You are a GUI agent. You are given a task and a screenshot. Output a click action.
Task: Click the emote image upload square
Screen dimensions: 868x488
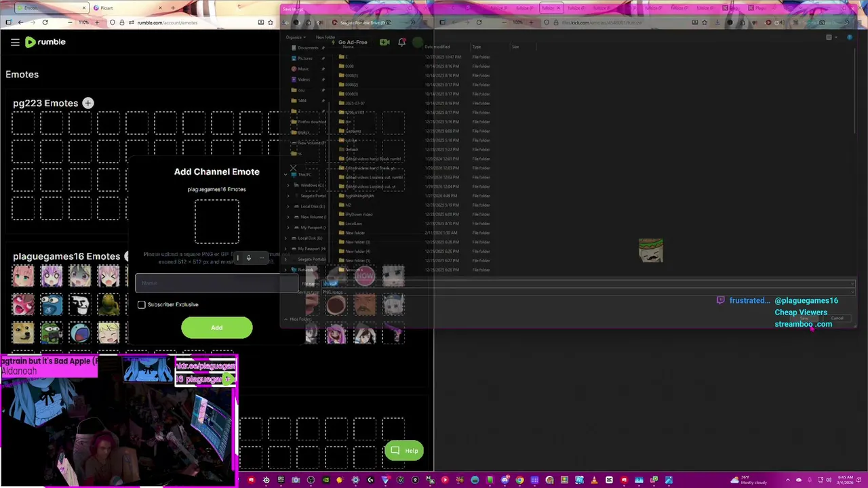[217, 222]
